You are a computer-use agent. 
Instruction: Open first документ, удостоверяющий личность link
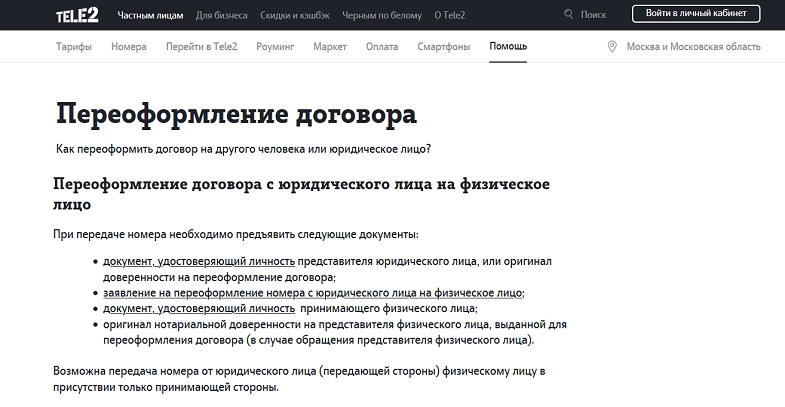click(x=199, y=261)
